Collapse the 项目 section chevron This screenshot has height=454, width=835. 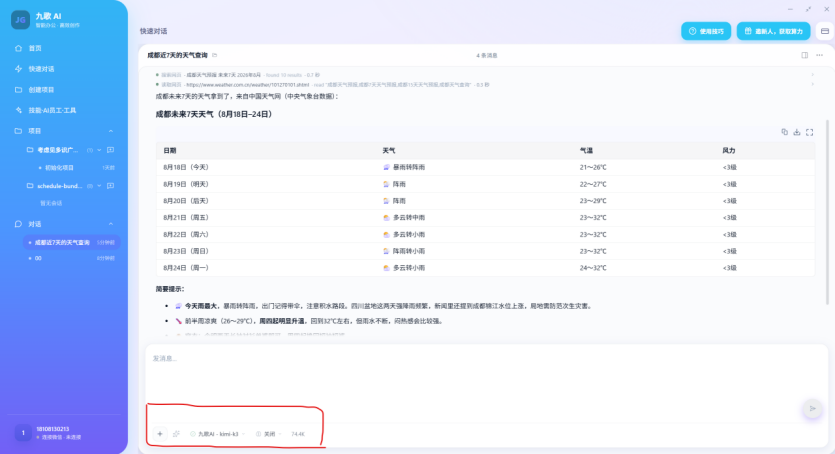[x=111, y=131]
